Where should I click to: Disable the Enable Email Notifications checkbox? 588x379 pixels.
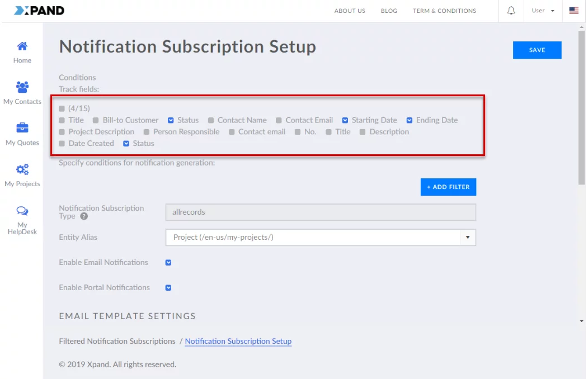point(168,263)
